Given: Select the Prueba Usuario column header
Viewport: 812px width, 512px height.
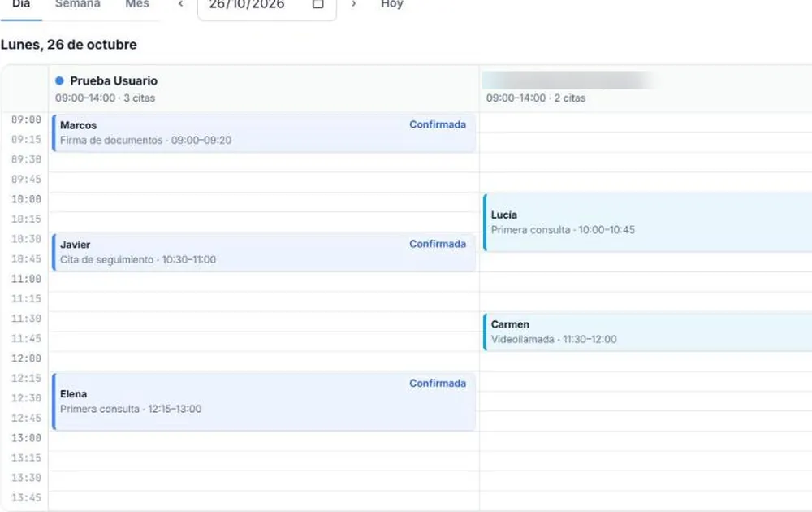Looking at the screenshot, I should click(x=264, y=89).
